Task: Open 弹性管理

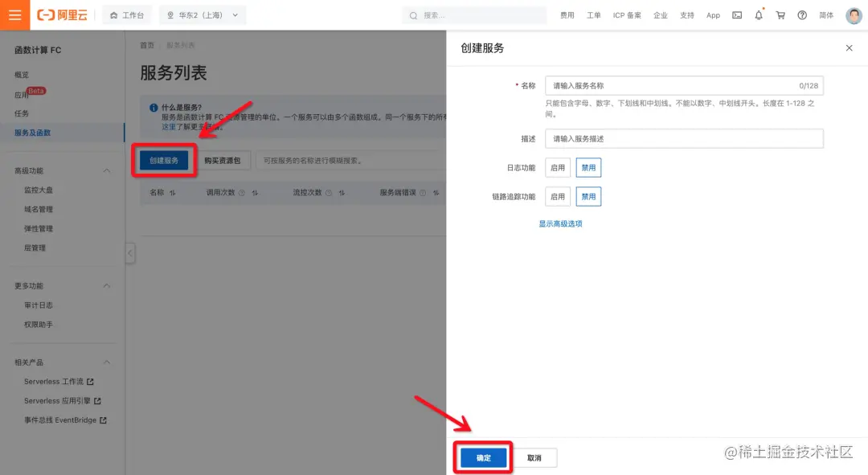Action: [x=39, y=228]
